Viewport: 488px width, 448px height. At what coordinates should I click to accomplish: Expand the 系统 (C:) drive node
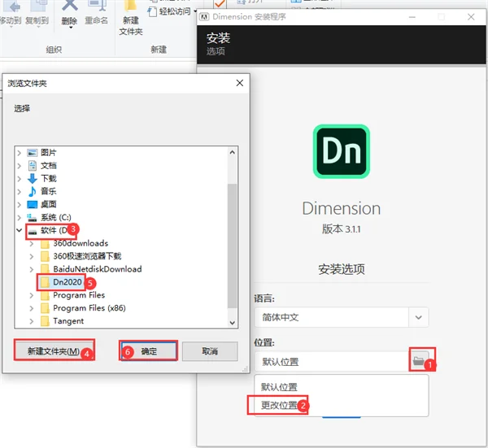[x=20, y=217]
